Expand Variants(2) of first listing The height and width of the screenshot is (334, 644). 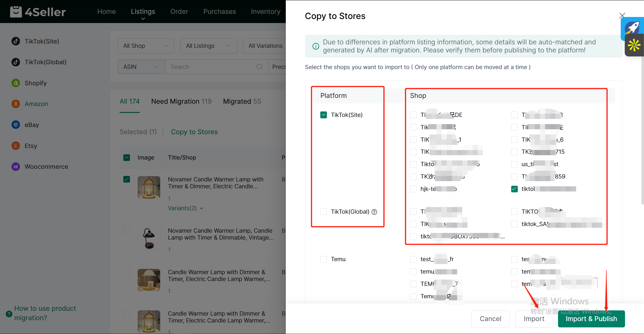(x=186, y=208)
